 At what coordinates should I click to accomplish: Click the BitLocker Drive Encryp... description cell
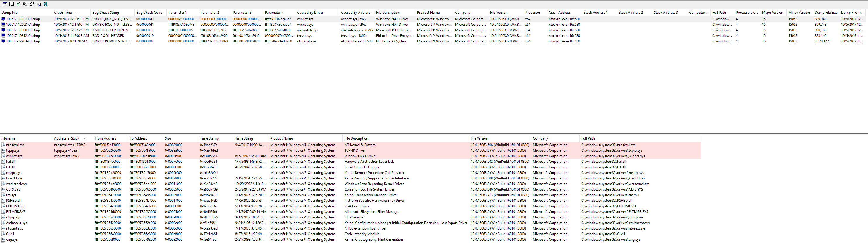(x=395, y=36)
